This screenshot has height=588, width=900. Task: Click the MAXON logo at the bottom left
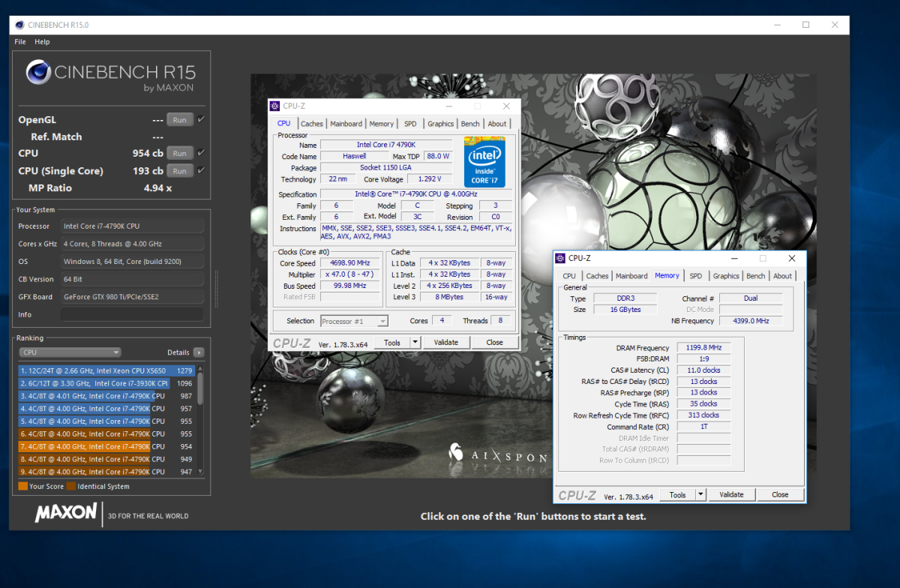coord(66,514)
